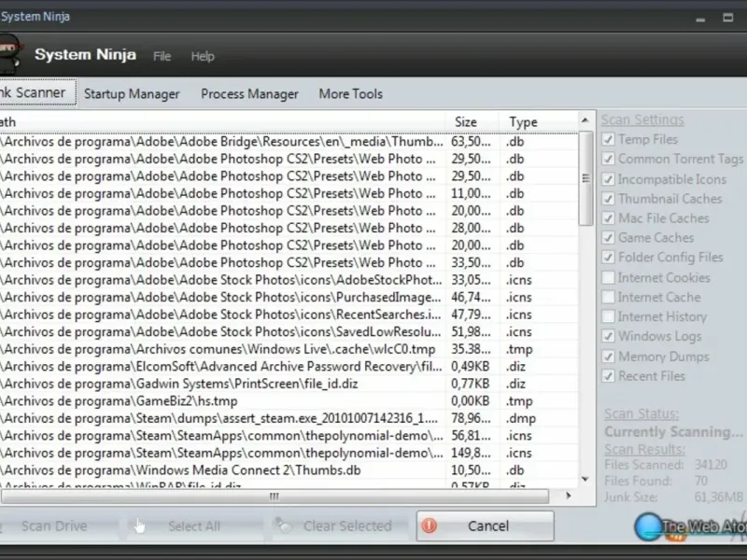
Task: Click the red Cancel warning icon
Action: point(430,525)
